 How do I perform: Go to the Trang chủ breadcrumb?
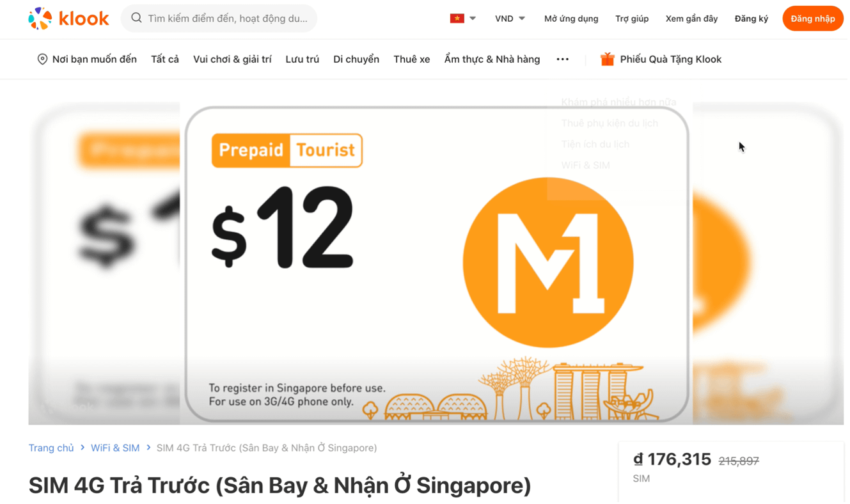(x=51, y=448)
